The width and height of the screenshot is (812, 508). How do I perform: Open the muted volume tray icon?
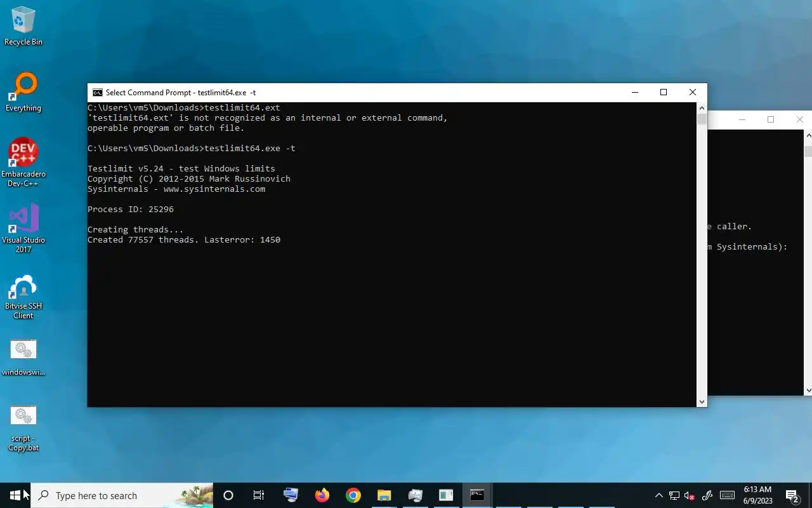coord(690,495)
